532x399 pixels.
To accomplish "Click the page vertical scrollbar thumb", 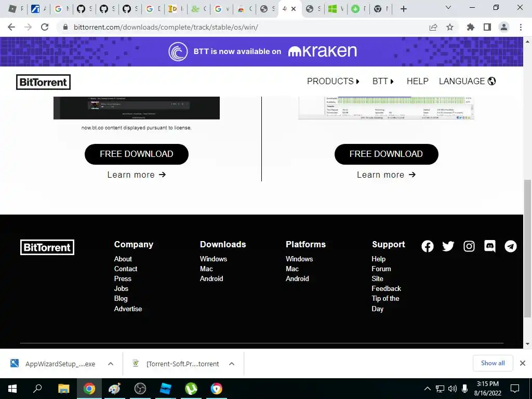I will 527,248.
